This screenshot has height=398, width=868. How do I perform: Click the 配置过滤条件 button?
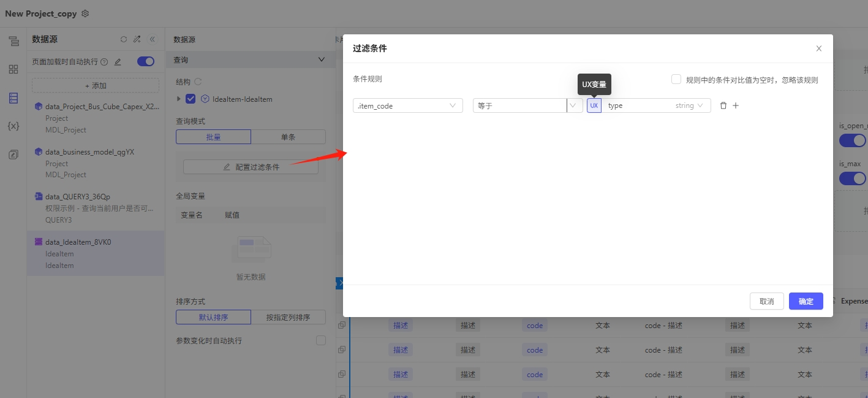[251, 167]
